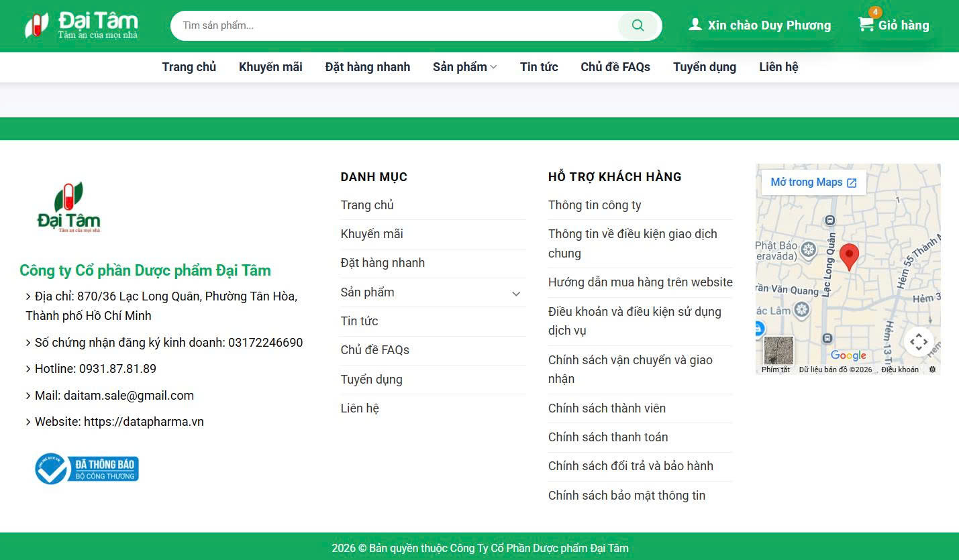Image resolution: width=959 pixels, height=560 pixels.
Task: Open Tuyển dụng page from top navigation
Action: click(x=704, y=67)
